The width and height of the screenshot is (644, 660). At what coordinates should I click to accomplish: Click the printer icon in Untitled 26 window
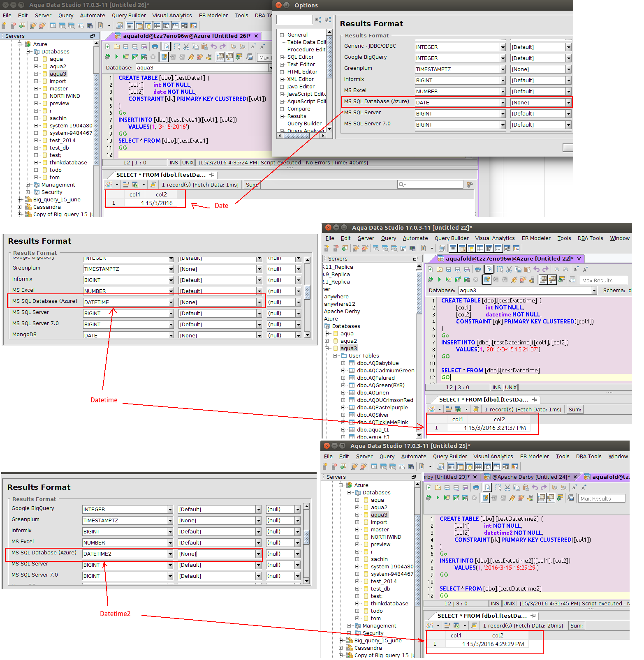(155, 46)
